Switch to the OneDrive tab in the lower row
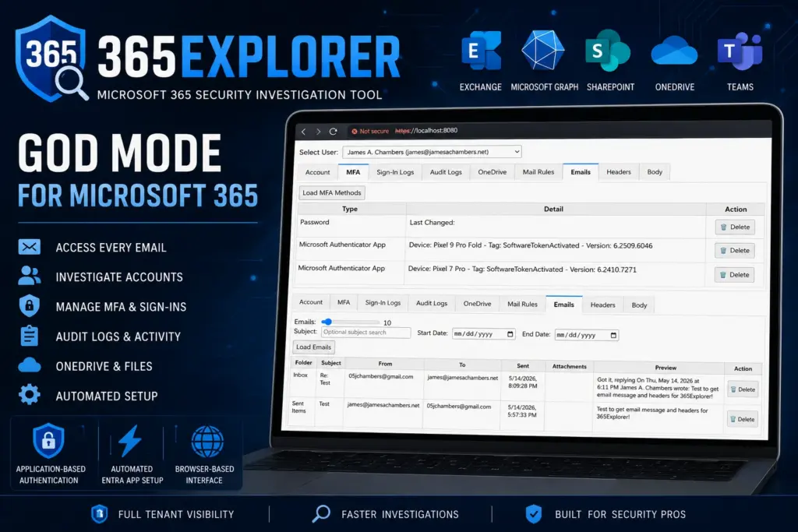 coord(478,304)
